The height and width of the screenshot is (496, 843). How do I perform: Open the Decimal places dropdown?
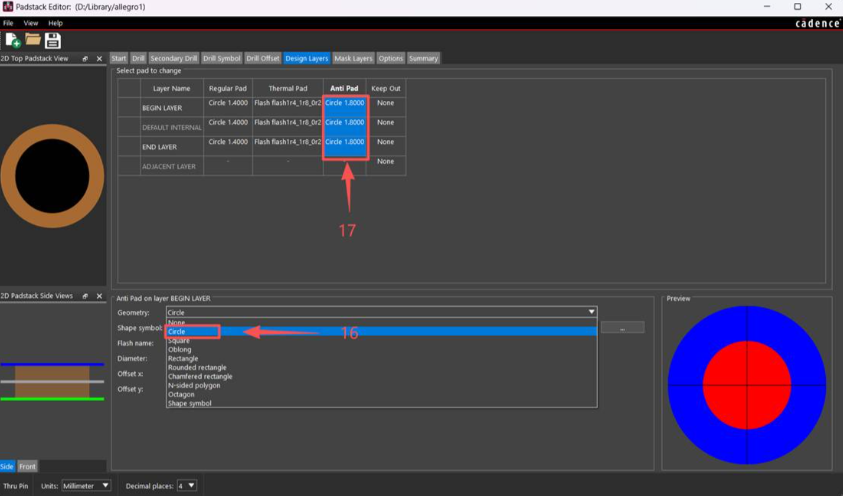(x=187, y=485)
